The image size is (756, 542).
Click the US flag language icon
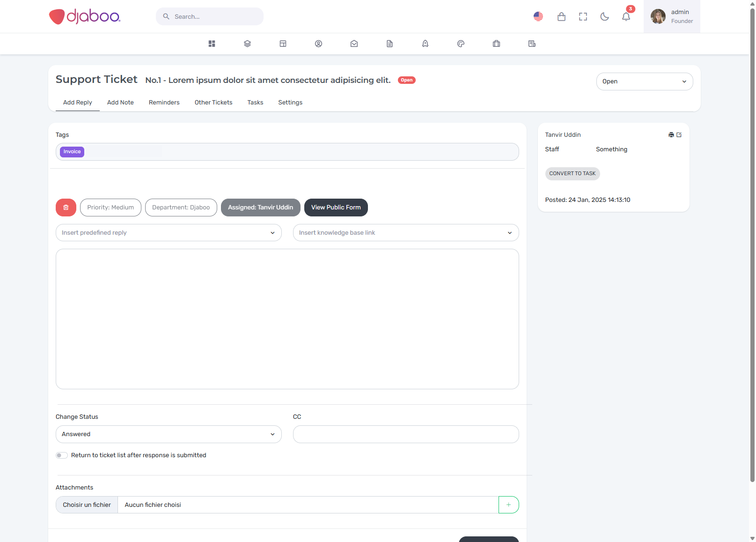(538, 16)
